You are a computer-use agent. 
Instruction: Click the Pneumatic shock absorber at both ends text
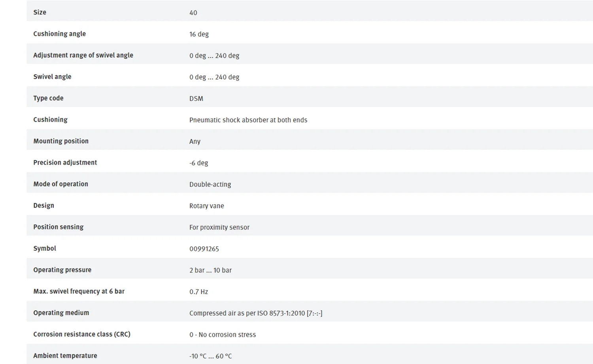(248, 120)
